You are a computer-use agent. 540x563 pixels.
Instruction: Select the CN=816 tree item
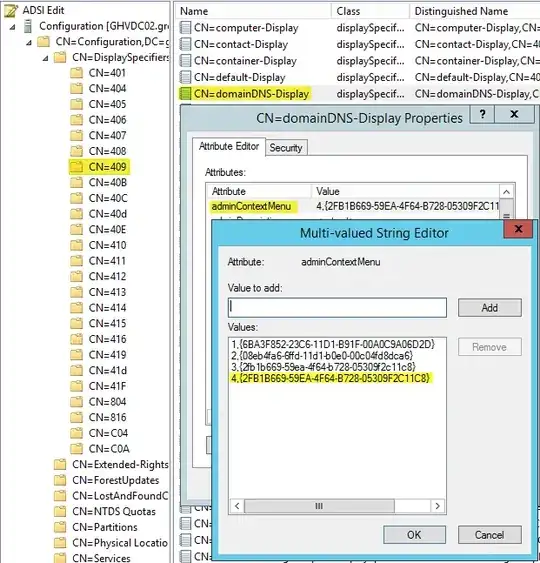107,418
